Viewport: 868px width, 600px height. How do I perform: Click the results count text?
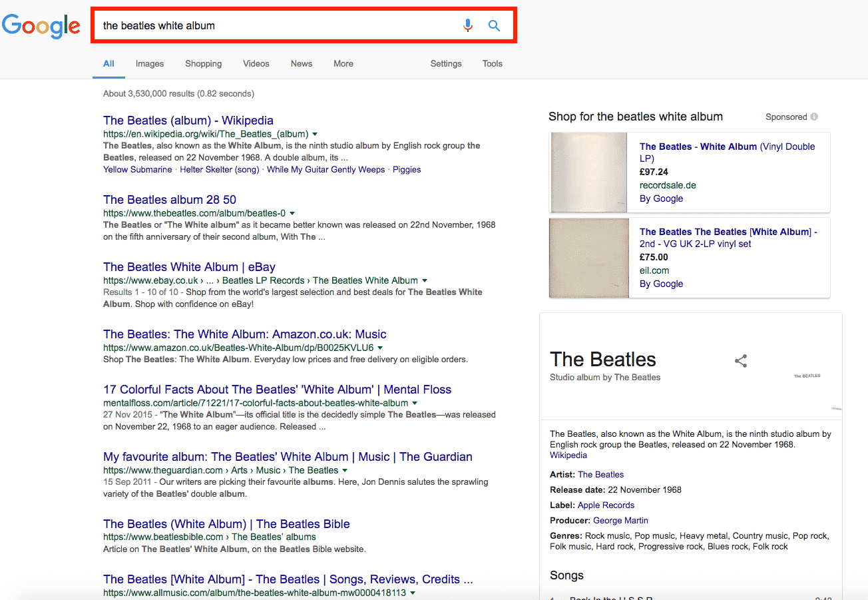tap(178, 94)
